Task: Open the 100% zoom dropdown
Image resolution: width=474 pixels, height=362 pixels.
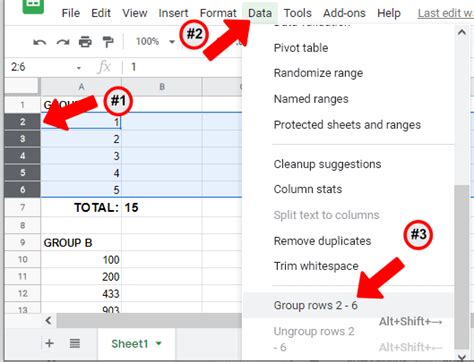Action: [x=155, y=42]
